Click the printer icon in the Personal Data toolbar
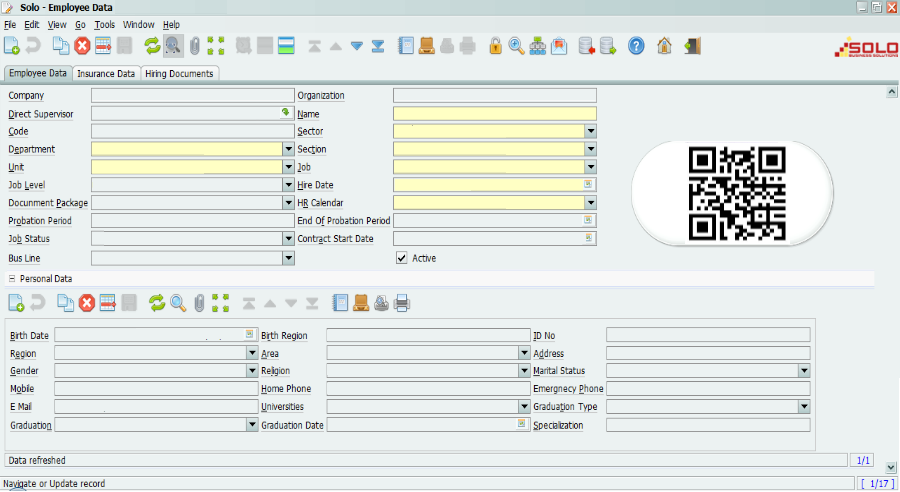 pyautogui.click(x=402, y=302)
